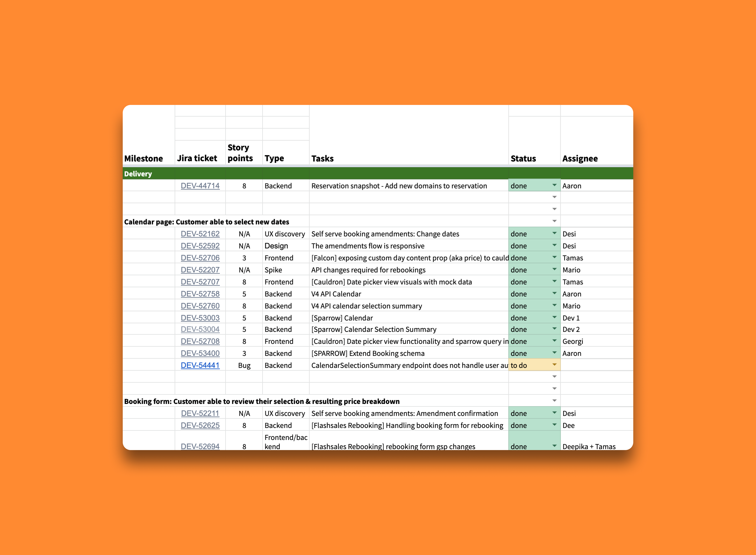Select assignee cell "Dev 2"
This screenshot has width=756, height=555.
tap(597, 329)
